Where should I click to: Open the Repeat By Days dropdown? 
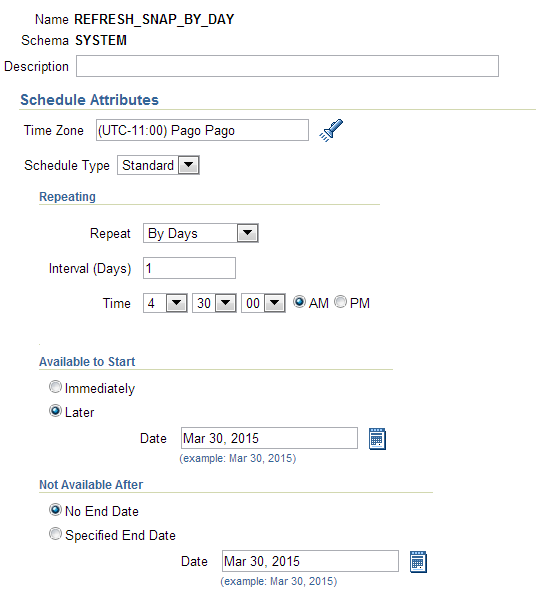201,233
